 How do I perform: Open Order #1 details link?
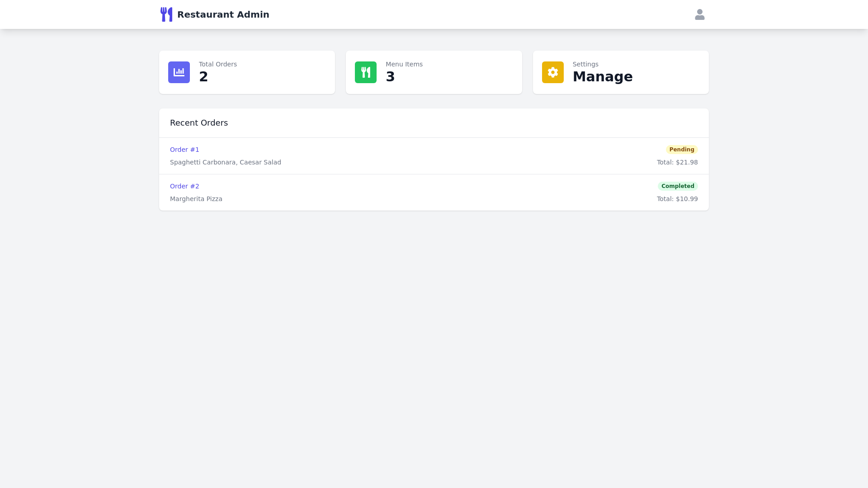point(184,150)
